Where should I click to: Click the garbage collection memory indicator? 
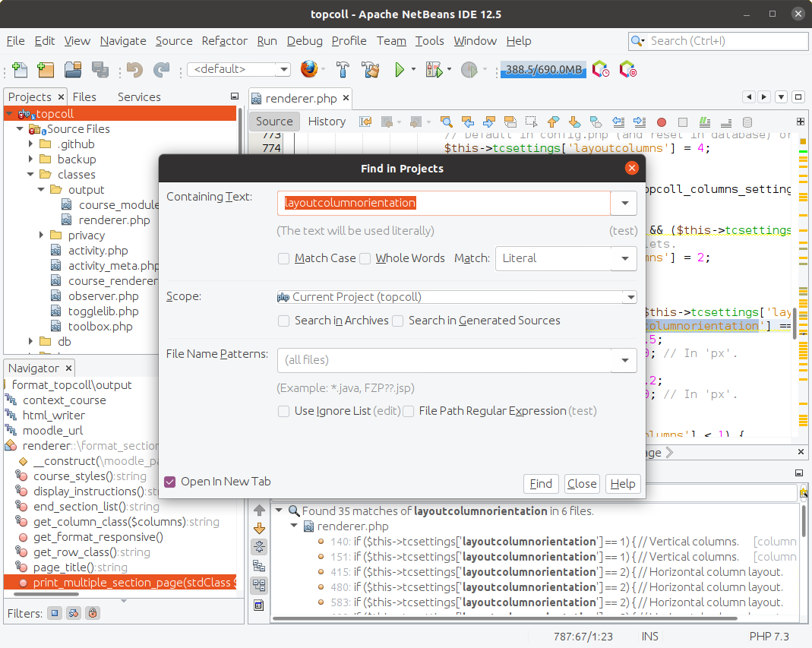543,69
